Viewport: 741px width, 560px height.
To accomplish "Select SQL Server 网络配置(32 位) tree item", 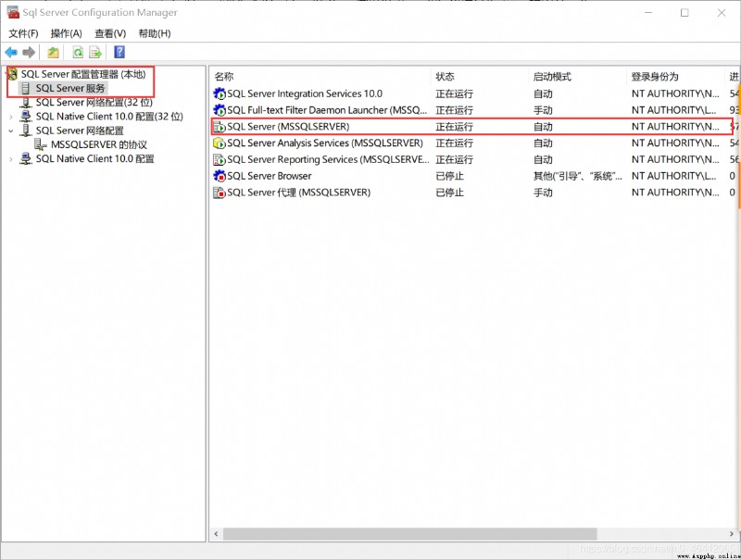I will click(94, 103).
